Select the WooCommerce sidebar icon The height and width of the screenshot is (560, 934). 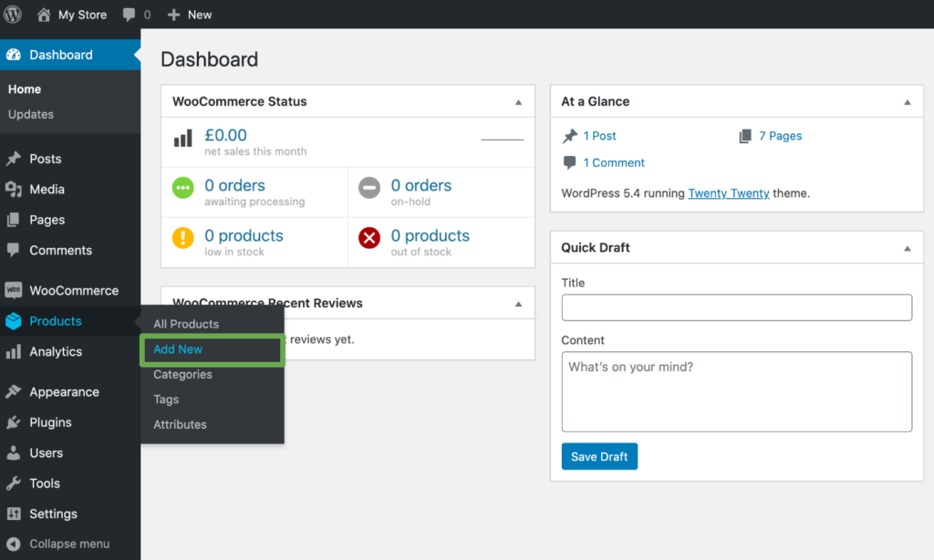pos(16,290)
